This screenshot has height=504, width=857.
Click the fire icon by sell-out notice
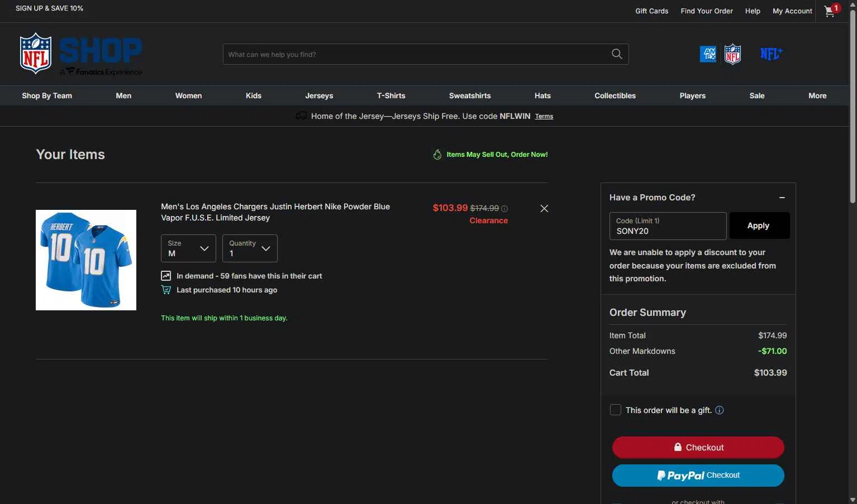coord(437,155)
